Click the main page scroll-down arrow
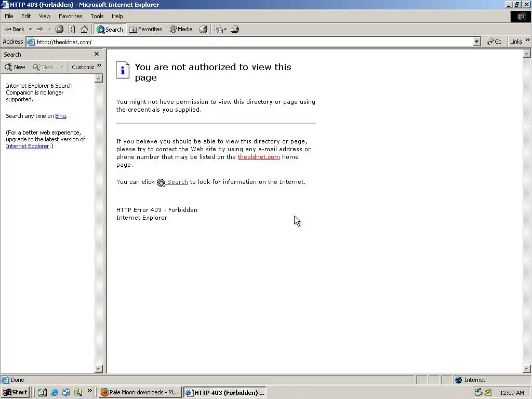The width and height of the screenshot is (532, 399). (x=527, y=369)
